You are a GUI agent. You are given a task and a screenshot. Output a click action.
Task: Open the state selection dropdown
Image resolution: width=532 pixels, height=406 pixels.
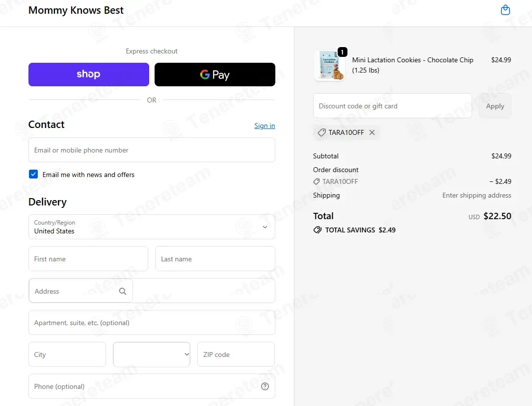click(152, 354)
